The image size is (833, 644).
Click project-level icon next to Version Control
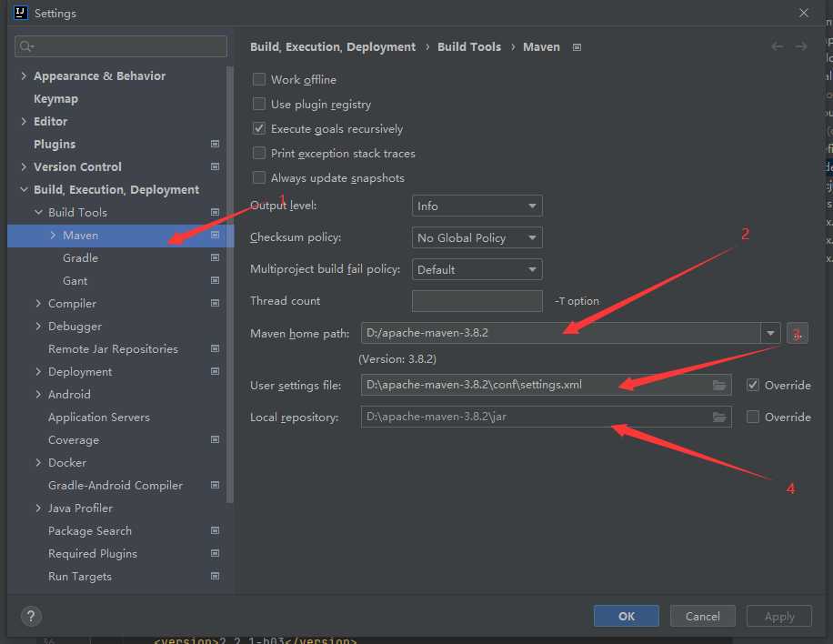click(215, 166)
